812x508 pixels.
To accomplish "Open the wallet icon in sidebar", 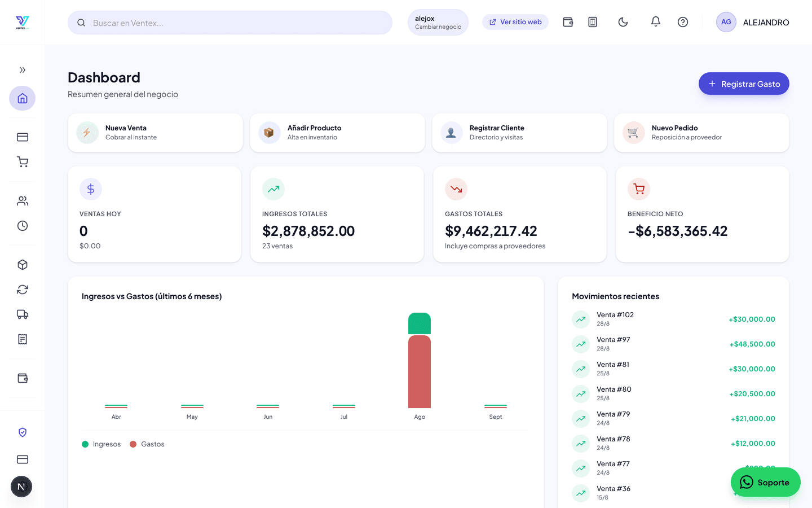I will 23,378.
